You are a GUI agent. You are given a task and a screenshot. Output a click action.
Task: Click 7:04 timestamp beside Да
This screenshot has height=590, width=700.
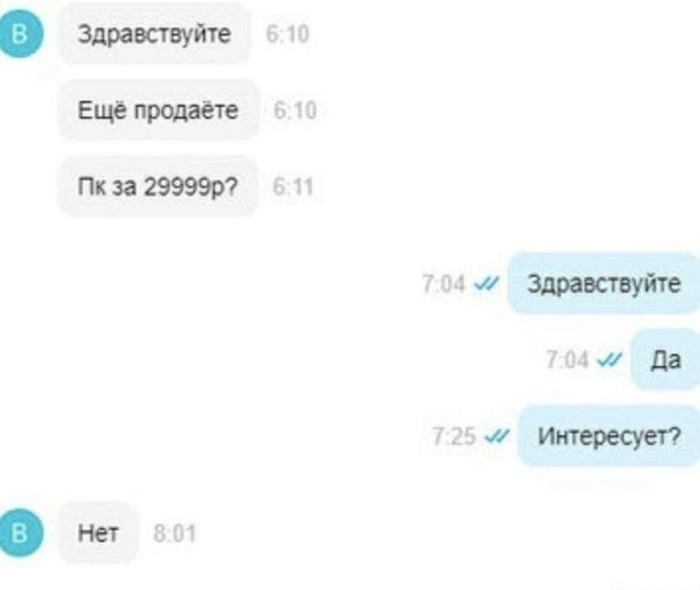click(x=567, y=359)
